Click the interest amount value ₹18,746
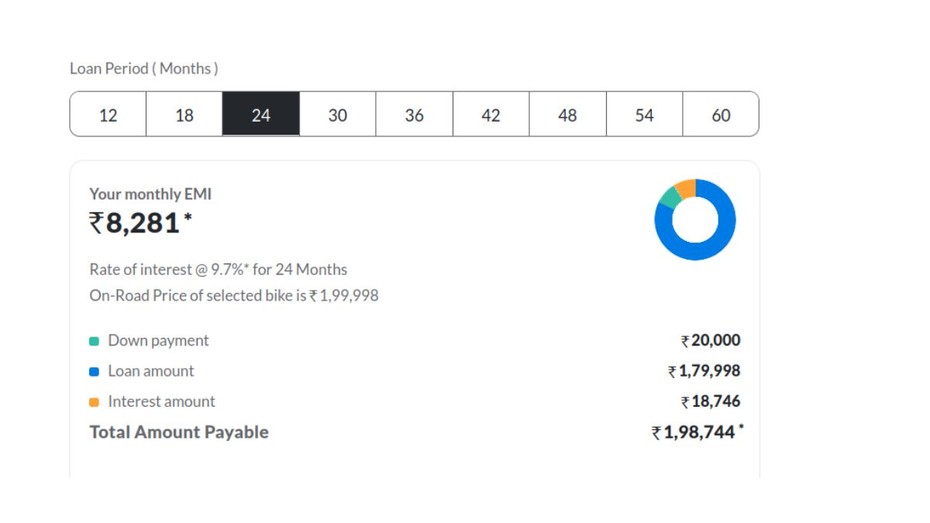The image size is (930, 523). (x=711, y=402)
